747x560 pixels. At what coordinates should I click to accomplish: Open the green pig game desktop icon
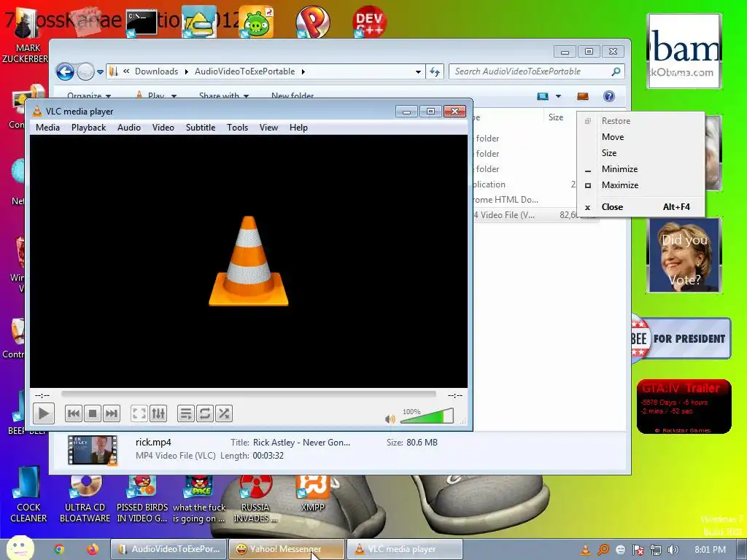(x=257, y=23)
